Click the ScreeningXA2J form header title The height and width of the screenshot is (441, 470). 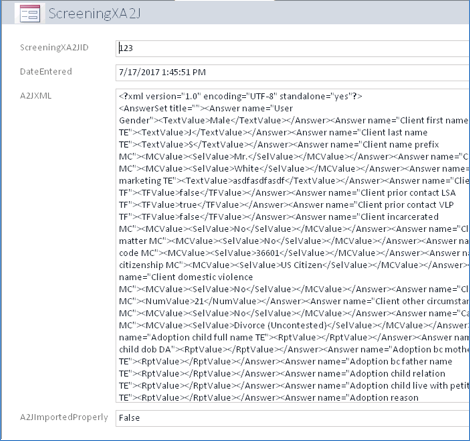point(94,14)
